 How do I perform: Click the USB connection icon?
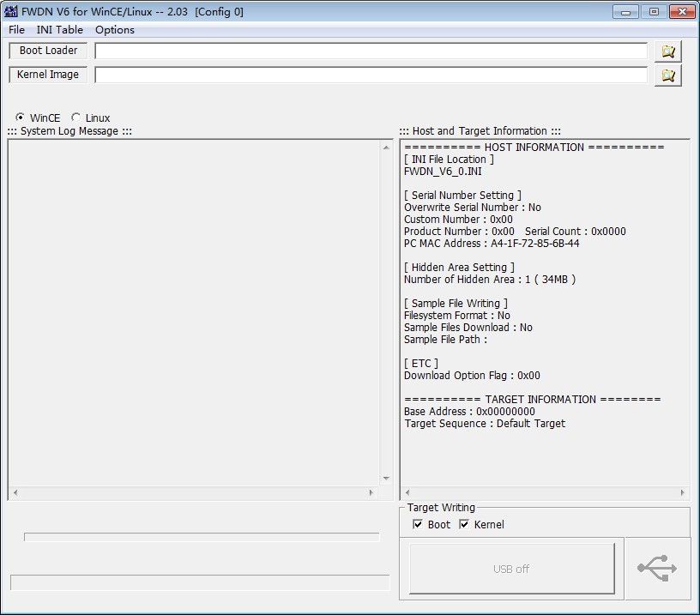pos(657,568)
